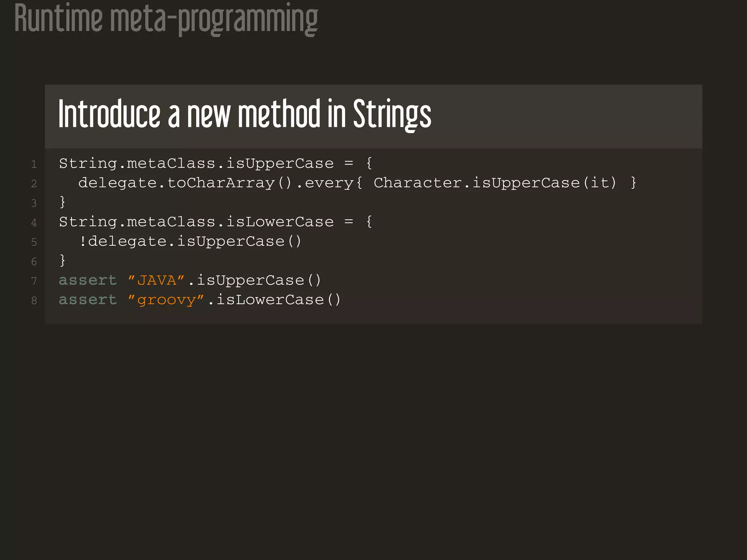Click the orange "groovy" string literal
The width and height of the screenshot is (747, 560).
(166, 300)
